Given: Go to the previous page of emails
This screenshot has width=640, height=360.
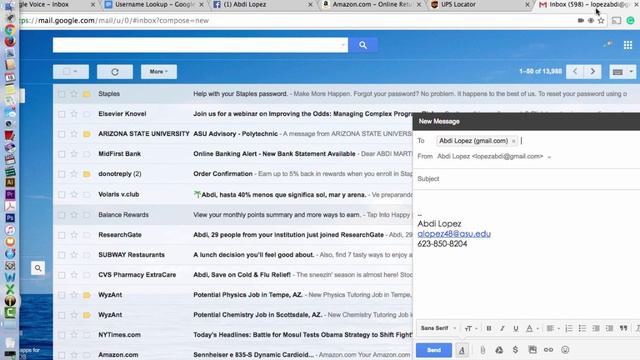Looking at the screenshot, I should point(575,72).
